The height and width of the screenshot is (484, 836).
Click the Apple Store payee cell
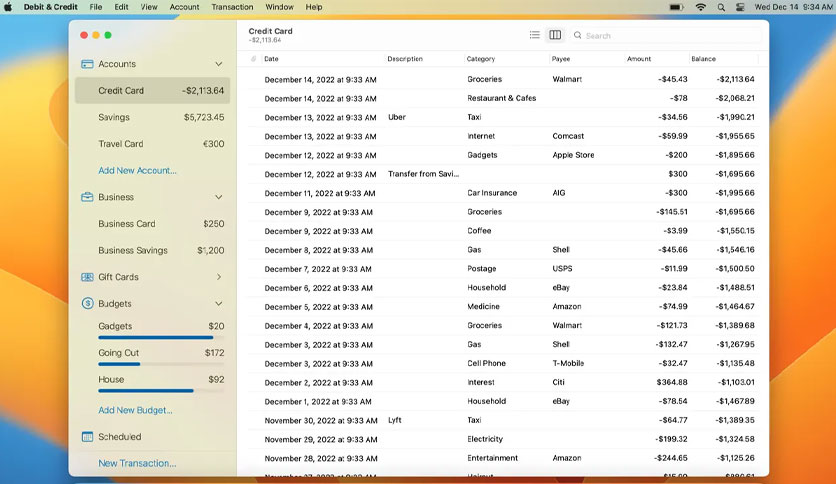pos(573,155)
